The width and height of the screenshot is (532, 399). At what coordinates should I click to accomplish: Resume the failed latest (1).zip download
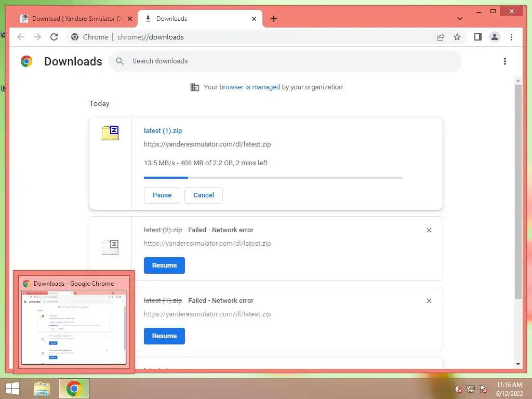tap(164, 336)
